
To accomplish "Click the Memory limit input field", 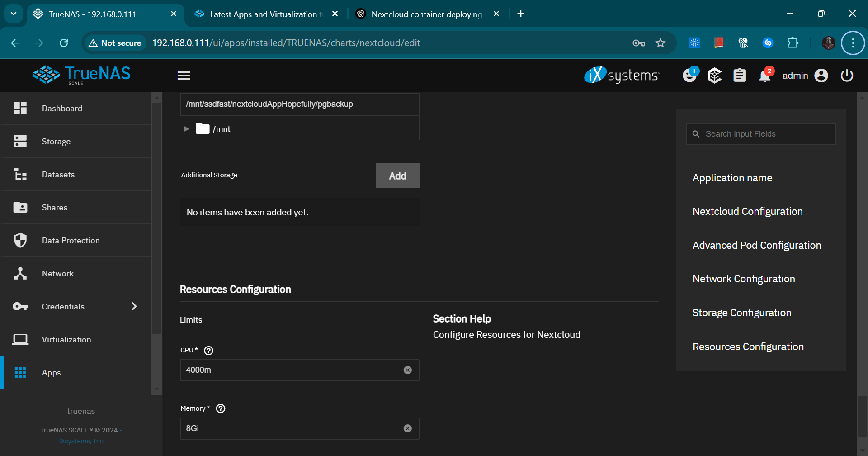I will 299,428.
